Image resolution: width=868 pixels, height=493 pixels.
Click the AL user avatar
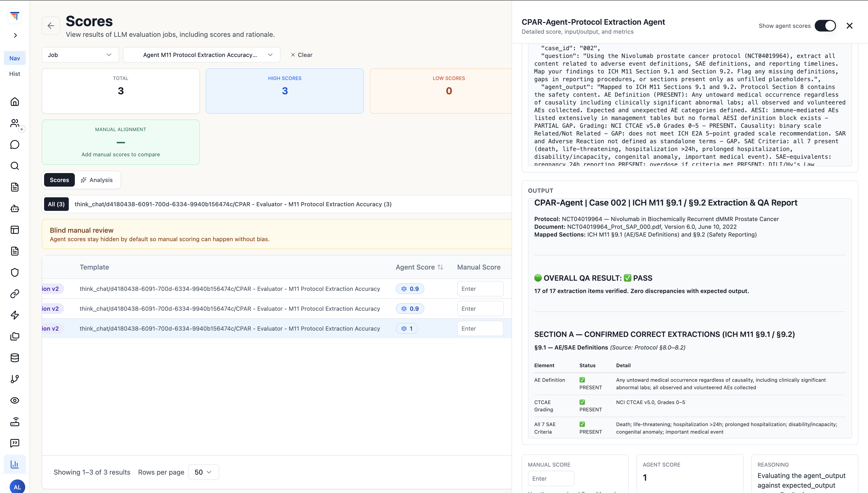coord(17,487)
